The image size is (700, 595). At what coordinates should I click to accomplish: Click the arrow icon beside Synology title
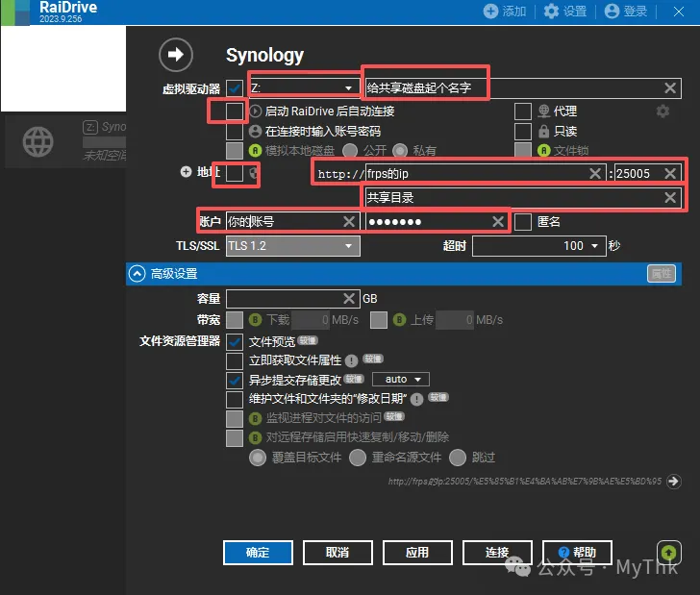176,55
